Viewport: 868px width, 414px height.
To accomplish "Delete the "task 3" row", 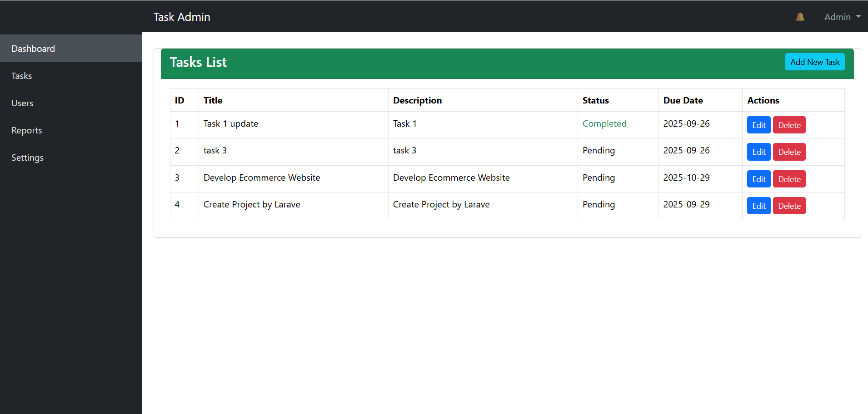I will 789,152.
